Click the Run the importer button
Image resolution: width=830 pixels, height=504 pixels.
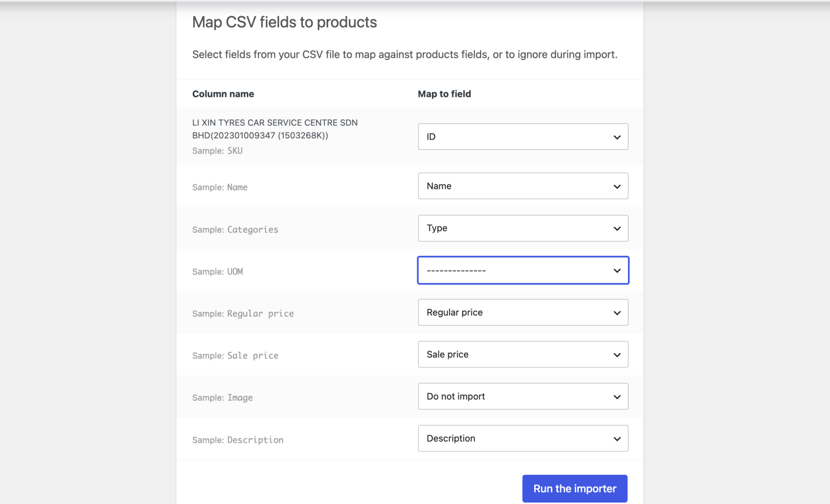click(575, 489)
